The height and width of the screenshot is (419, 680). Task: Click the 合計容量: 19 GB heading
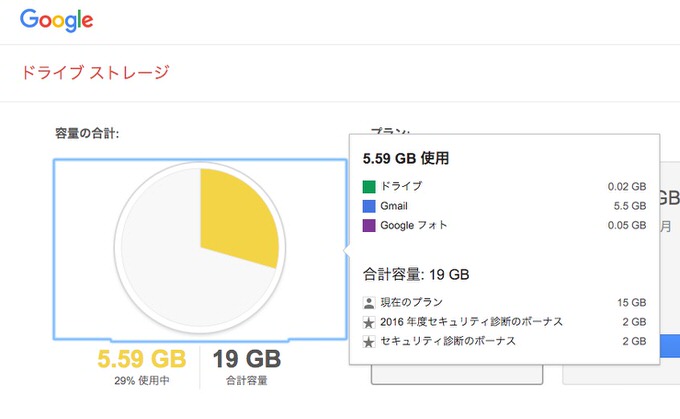pyautogui.click(x=416, y=275)
